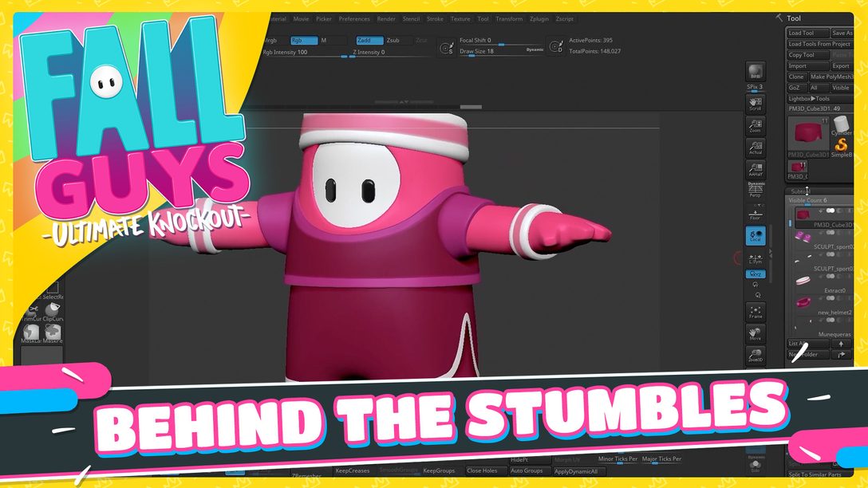
Task: Toggle Persp perspective view
Action: [755, 190]
